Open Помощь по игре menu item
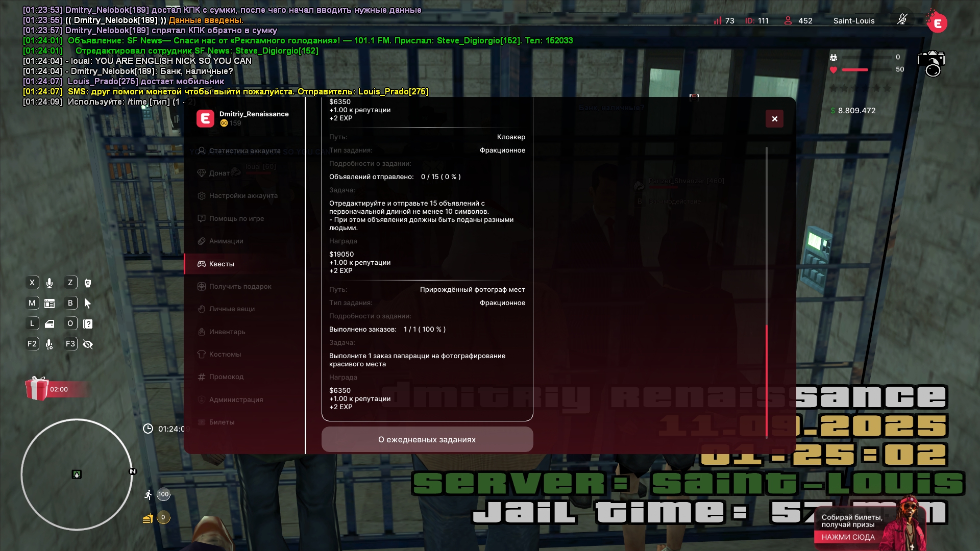The image size is (980, 551). (236, 218)
